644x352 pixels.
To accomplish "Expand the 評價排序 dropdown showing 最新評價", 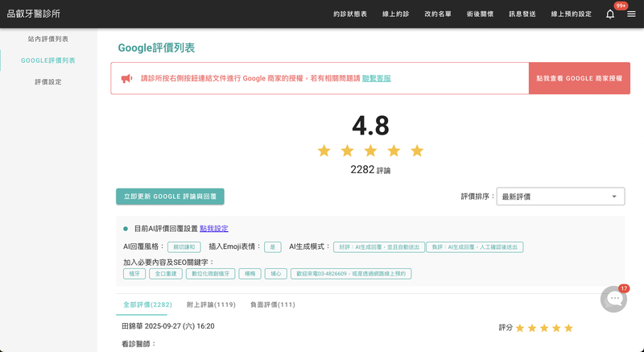I will click(559, 197).
